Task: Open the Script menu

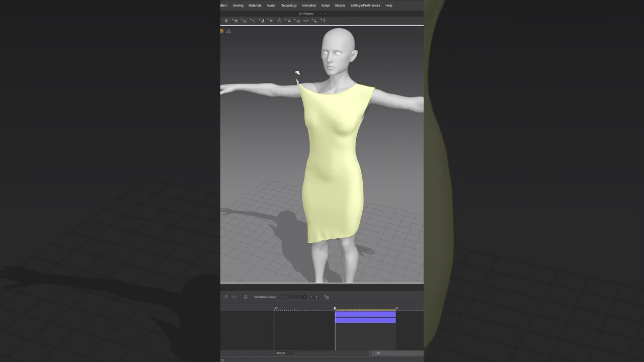Action: click(x=326, y=6)
